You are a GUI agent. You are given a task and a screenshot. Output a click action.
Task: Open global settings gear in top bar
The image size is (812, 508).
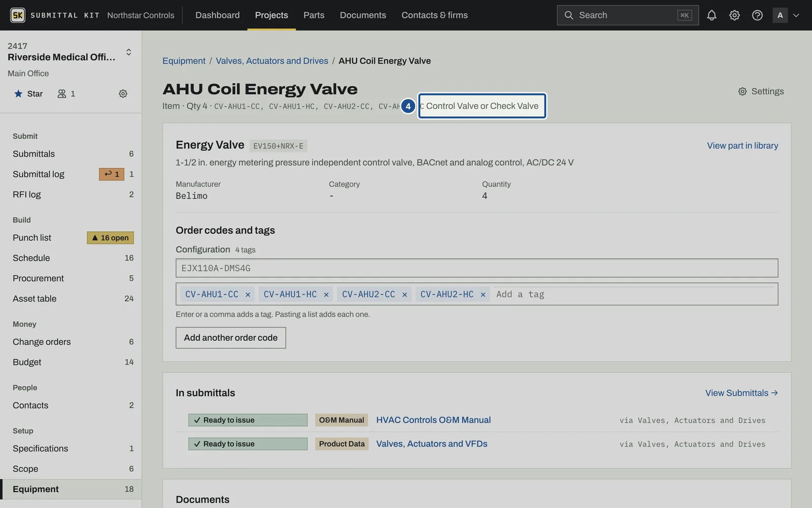point(734,15)
